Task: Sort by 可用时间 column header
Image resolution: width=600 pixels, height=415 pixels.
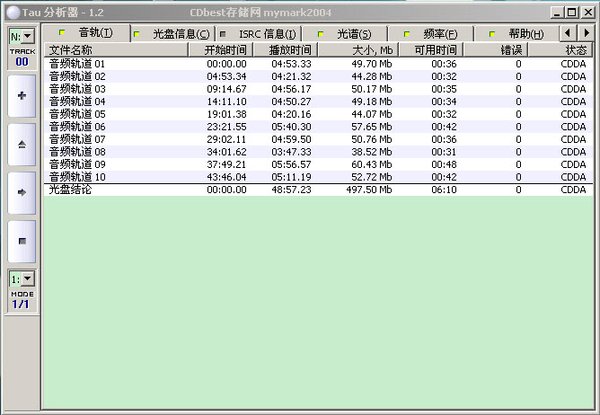Action: (x=431, y=50)
